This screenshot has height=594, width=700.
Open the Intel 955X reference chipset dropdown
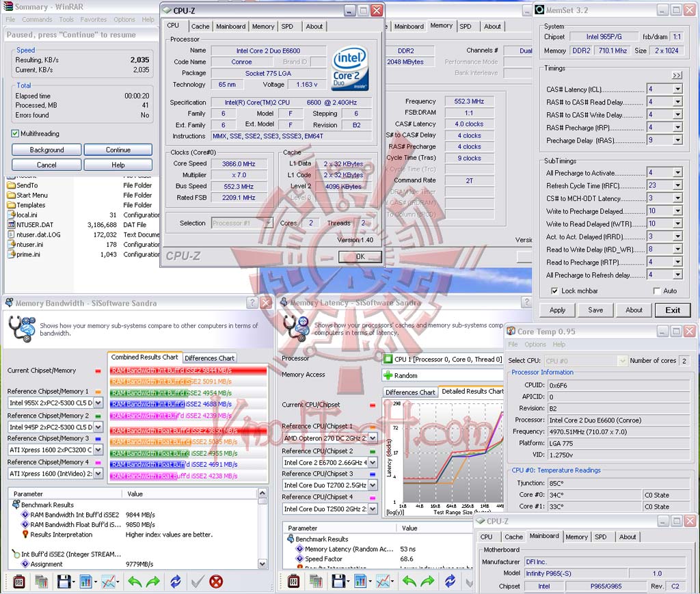pos(98,403)
